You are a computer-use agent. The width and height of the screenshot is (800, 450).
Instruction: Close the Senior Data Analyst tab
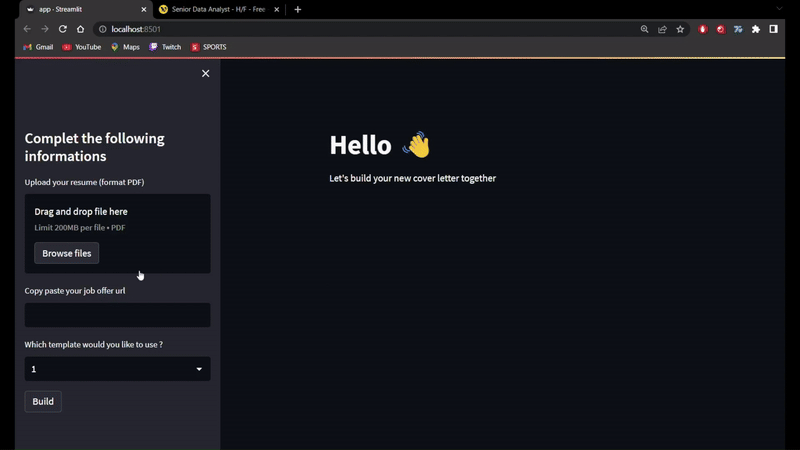tap(277, 9)
